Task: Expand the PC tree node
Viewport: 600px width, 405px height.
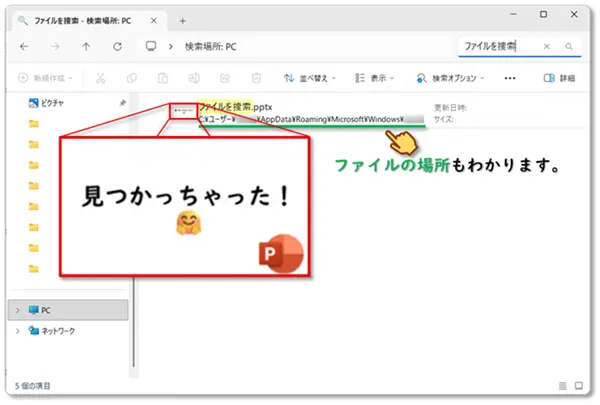Action: pos(17,310)
